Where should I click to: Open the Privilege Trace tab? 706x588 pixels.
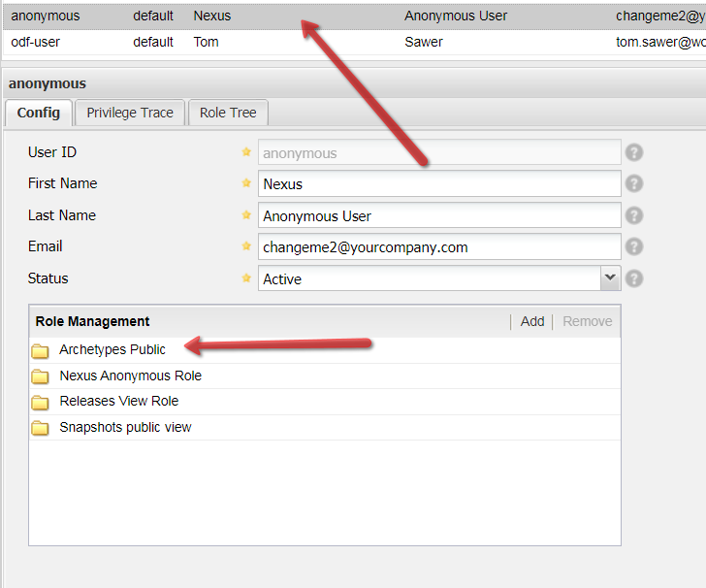(130, 113)
